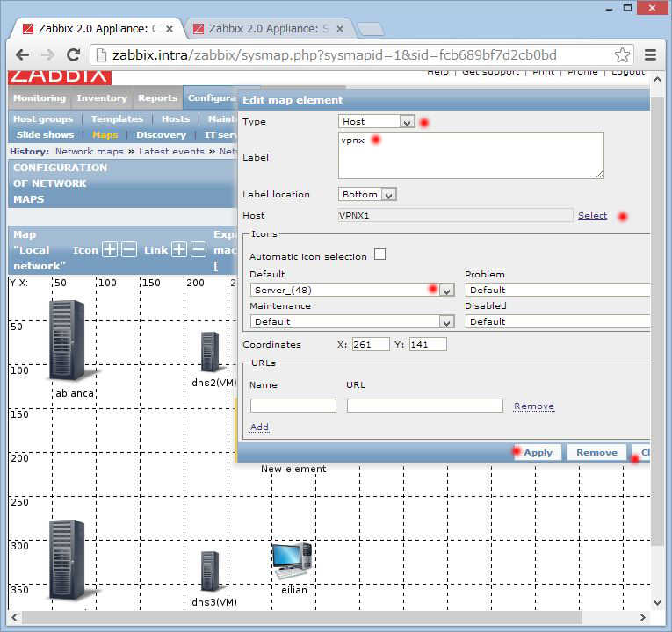This screenshot has width=672, height=632.
Task: Open Network maps history link
Action: point(89,152)
